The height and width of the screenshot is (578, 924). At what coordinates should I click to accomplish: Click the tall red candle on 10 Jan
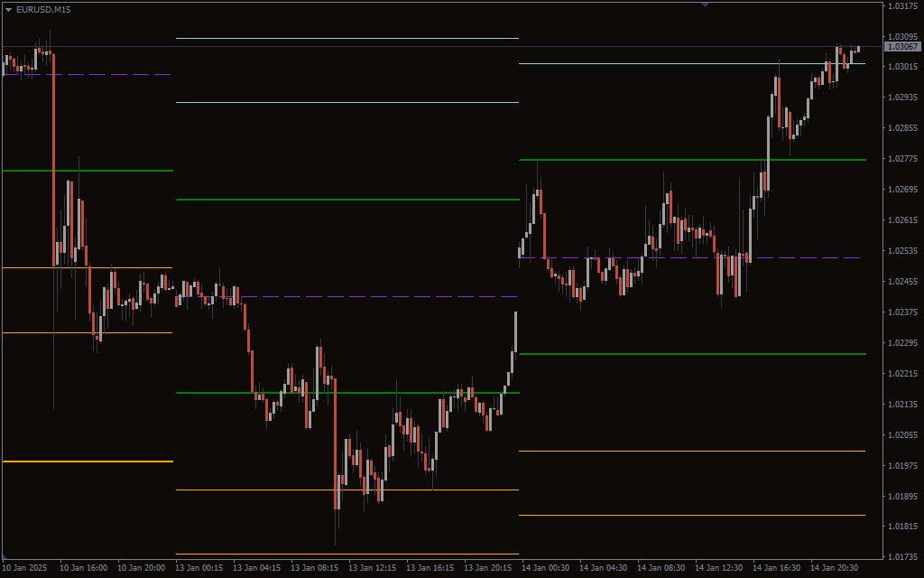point(53,163)
